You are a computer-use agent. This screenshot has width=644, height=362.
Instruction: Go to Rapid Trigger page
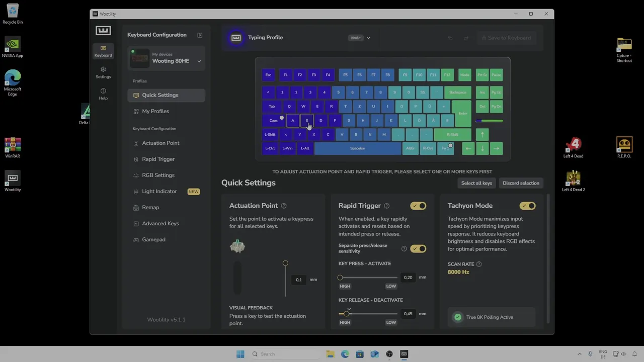(x=166, y=159)
